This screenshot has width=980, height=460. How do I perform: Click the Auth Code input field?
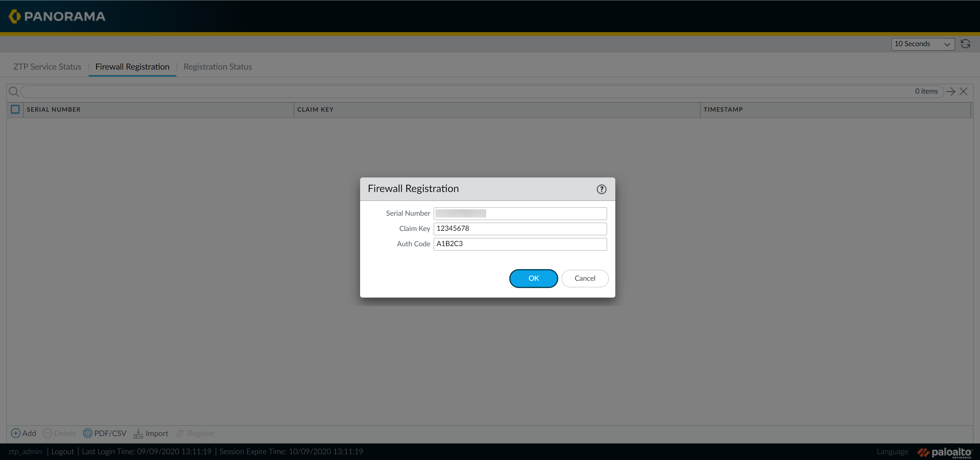pos(520,244)
